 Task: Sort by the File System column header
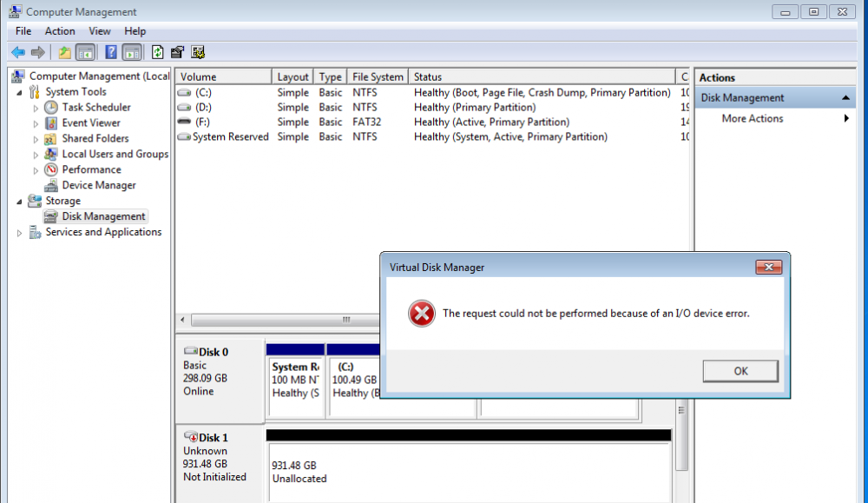click(x=378, y=76)
